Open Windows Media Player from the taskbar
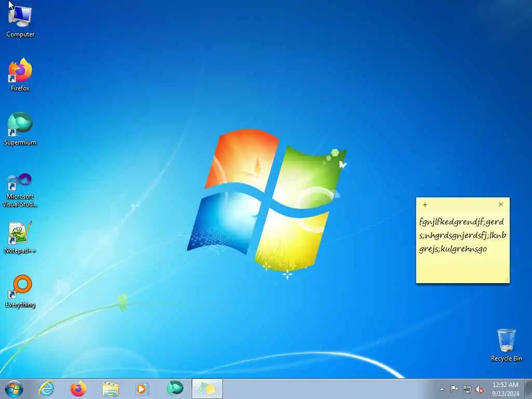 142,389
